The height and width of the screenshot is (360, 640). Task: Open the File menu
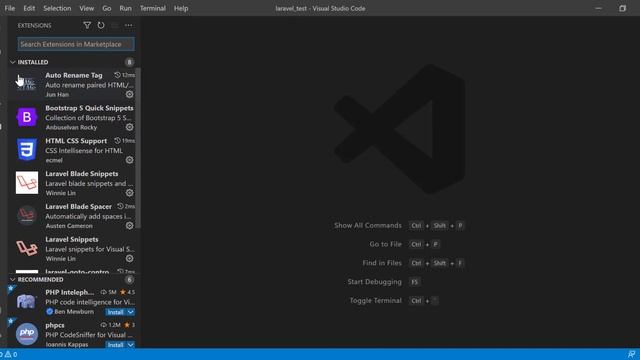click(10, 8)
